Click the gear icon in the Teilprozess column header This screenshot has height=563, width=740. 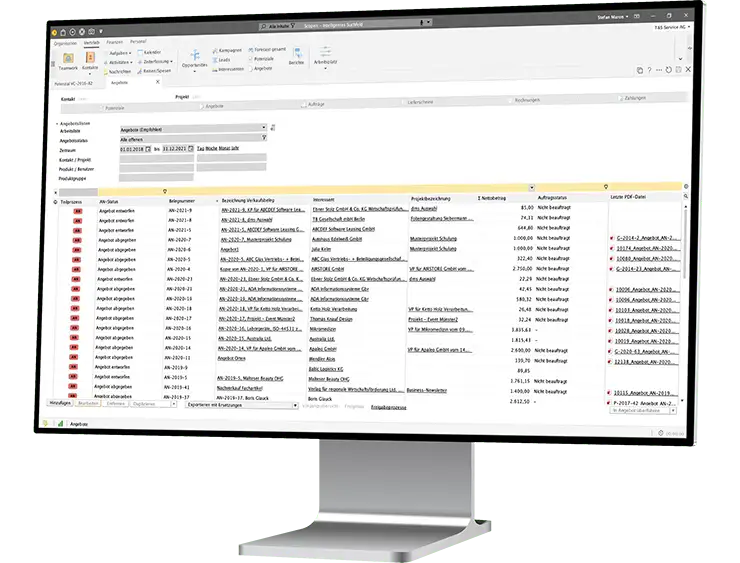tap(55, 202)
